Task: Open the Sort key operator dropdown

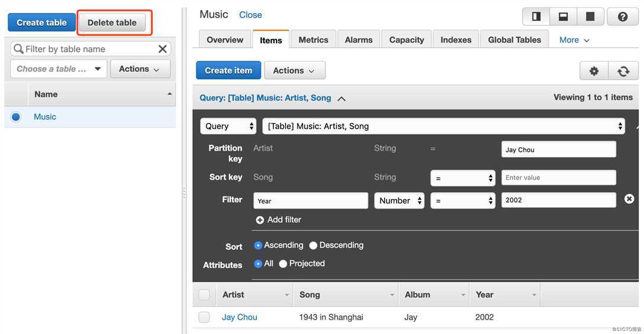Action: point(463,178)
